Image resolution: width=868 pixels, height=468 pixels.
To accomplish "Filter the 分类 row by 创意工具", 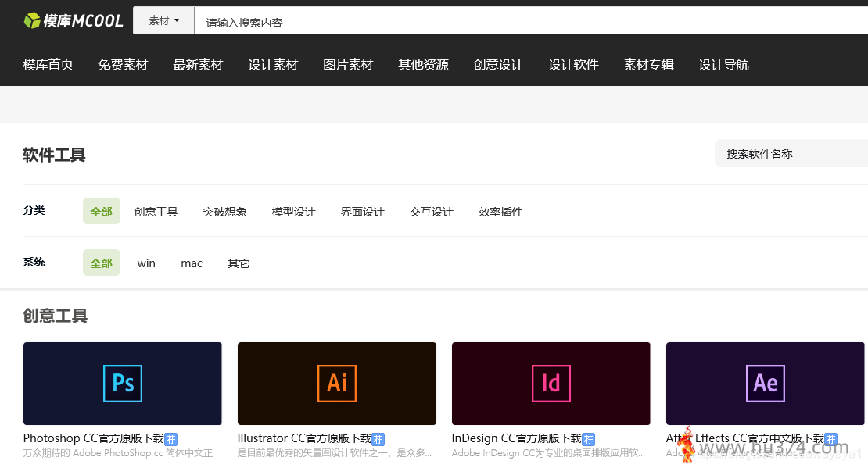I will point(156,212).
